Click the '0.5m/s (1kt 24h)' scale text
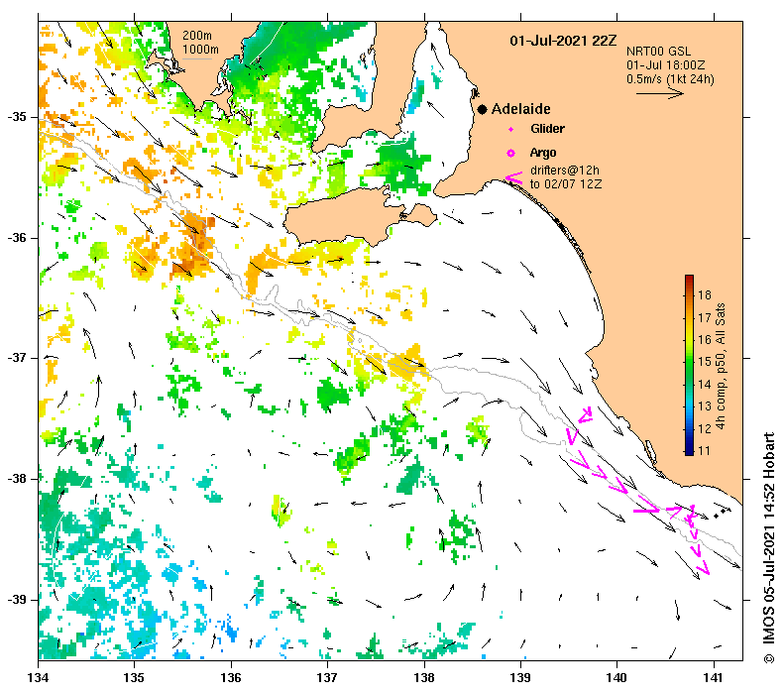The image size is (784, 694). pos(670,79)
